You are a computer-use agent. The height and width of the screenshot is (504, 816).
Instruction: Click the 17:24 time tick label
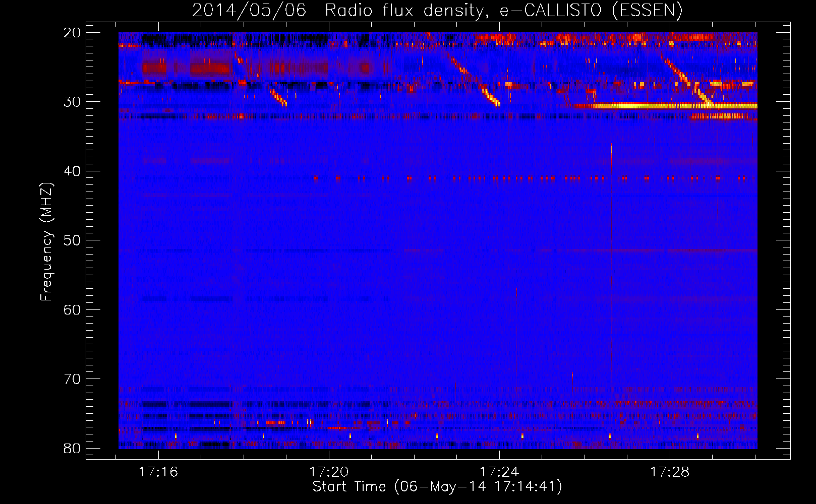tap(499, 472)
